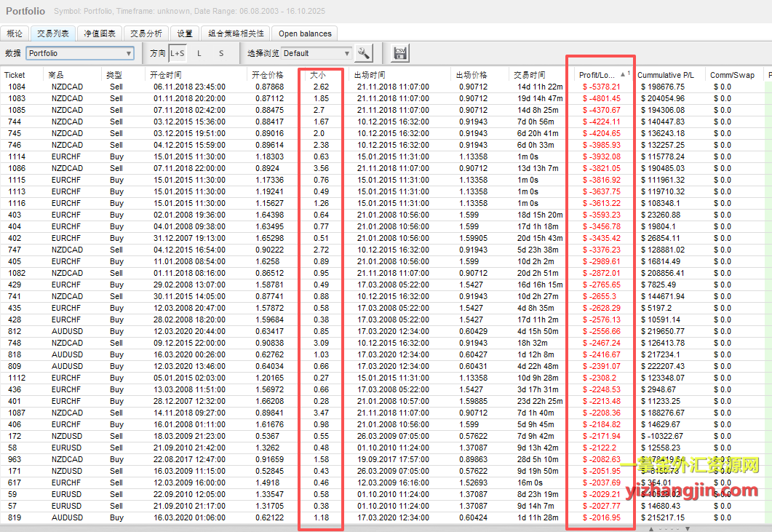Switch to the 交易分析 tab
The height and width of the screenshot is (532, 772).
pos(146,33)
